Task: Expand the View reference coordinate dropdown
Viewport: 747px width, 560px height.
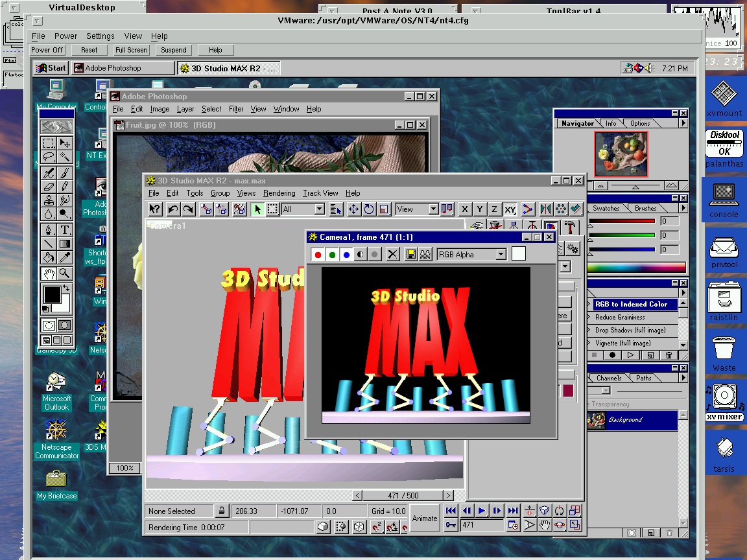Action: coord(433,209)
